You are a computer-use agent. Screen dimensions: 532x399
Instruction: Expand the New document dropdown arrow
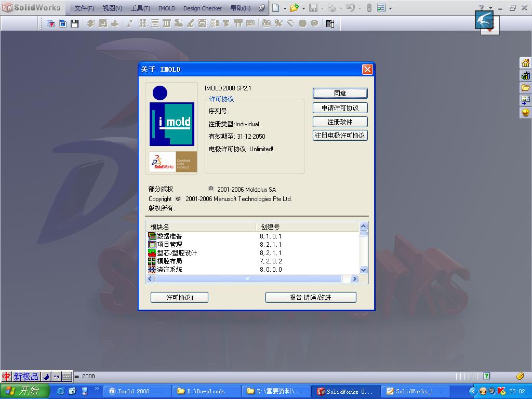[285, 8]
